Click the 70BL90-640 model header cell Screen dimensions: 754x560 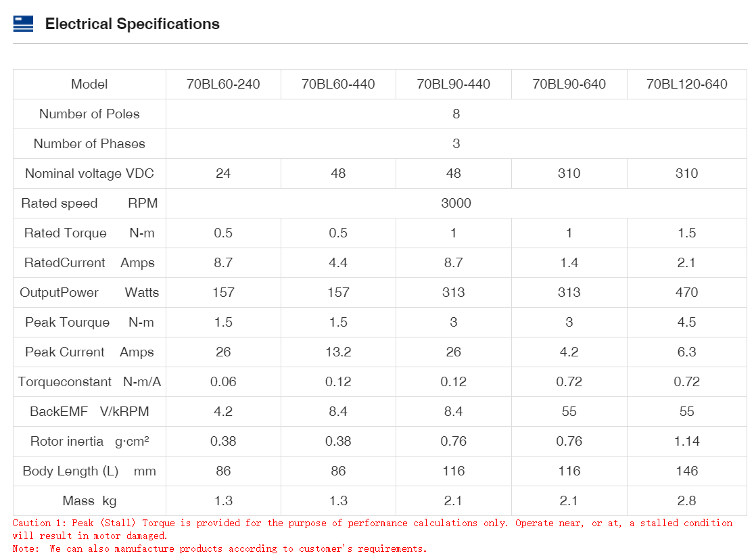[569, 85]
